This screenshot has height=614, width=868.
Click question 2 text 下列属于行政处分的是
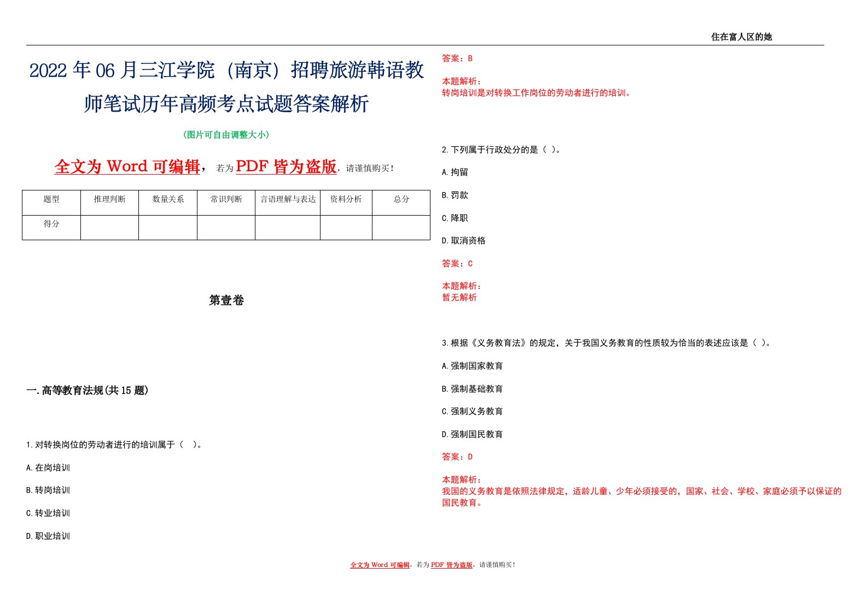pyautogui.click(x=502, y=149)
